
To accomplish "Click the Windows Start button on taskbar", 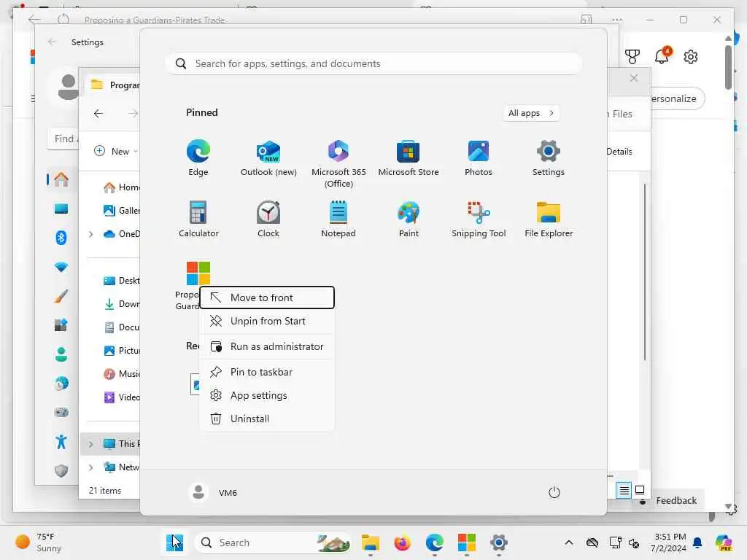I will coord(174,542).
